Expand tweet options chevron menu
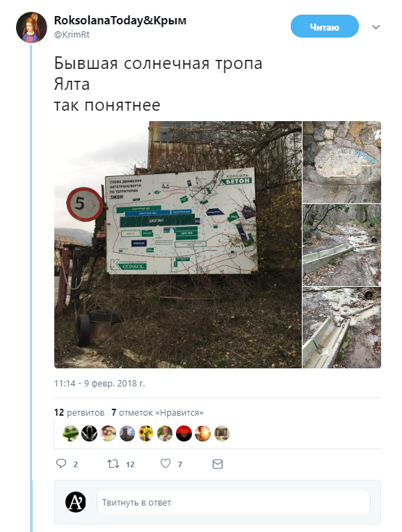Screen dimensions: 402x532 [x=376, y=27]
